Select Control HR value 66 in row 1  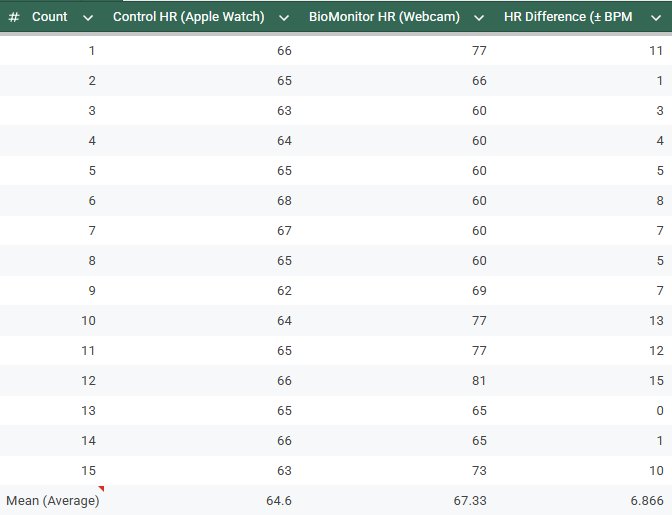click(284, 51)
